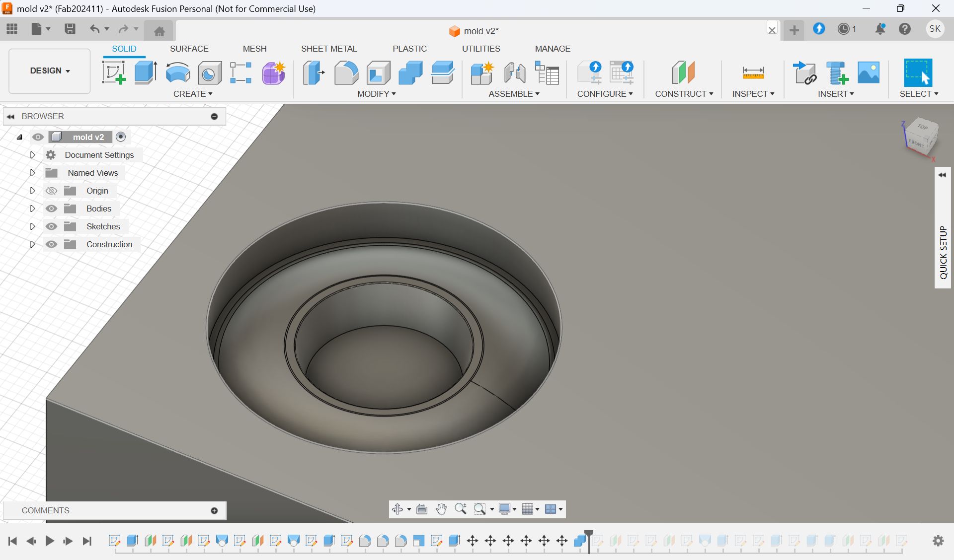Open the notifications bell
The width and height of the screenshot is (954, 560).
point(880,29)
